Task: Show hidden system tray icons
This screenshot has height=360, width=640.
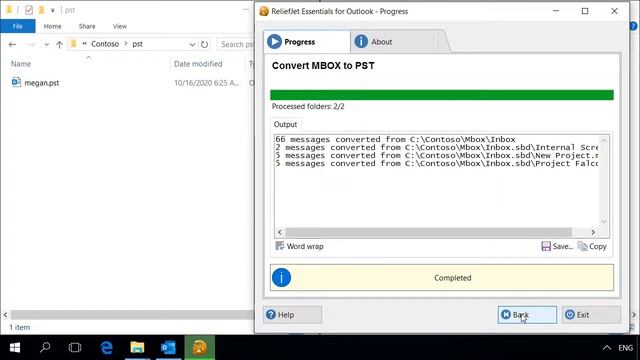Action: (x=607, y=348)
